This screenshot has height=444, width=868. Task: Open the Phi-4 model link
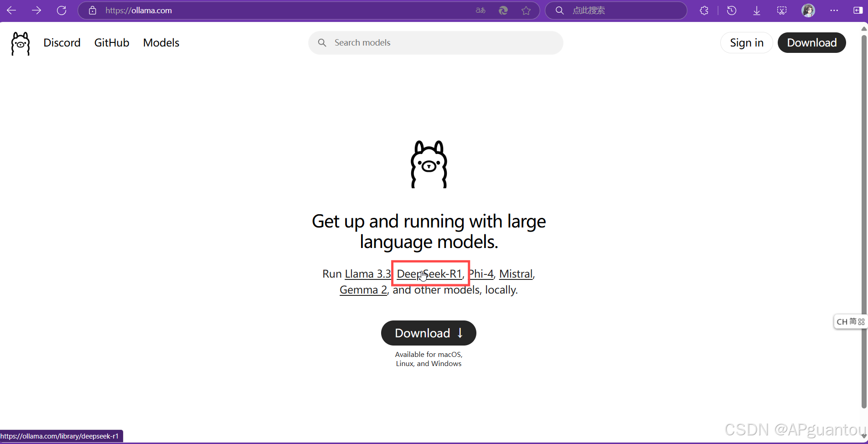(481, 274)
